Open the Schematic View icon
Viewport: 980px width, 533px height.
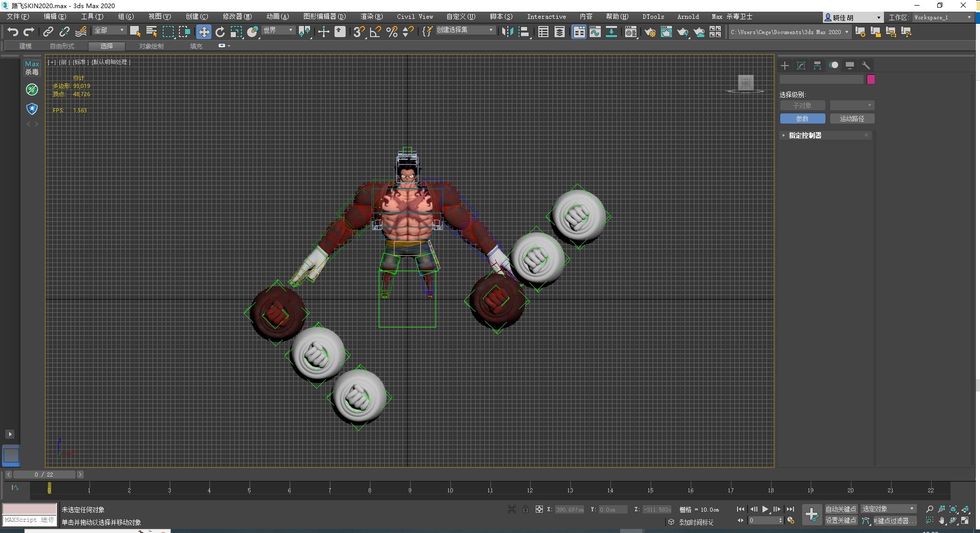(611, 32)
